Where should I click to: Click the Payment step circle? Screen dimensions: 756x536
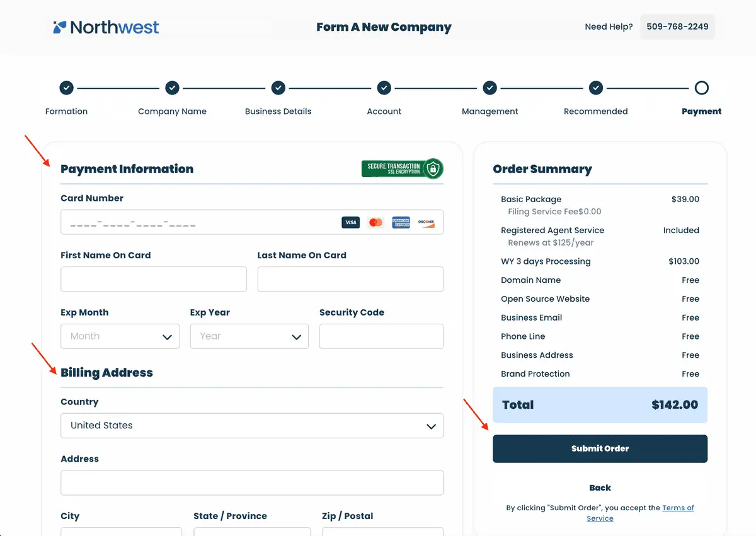[701, 88]
